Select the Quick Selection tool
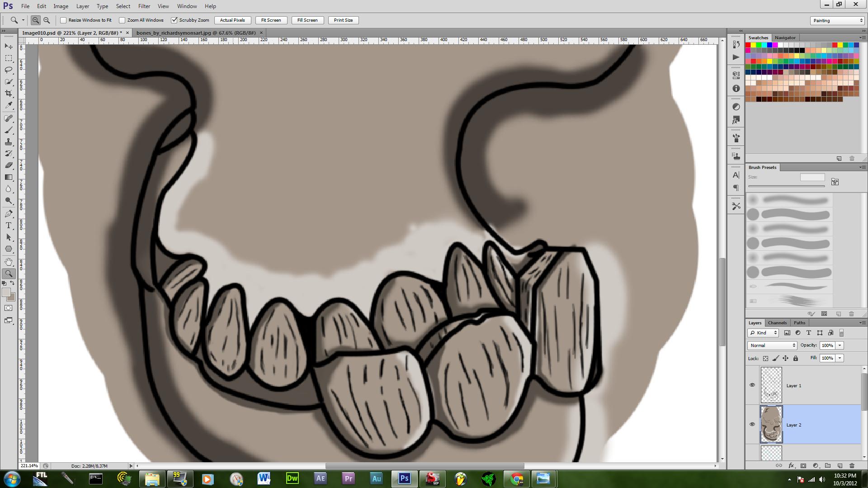Screen dimensions: 868x488 (x=9, y=82)
